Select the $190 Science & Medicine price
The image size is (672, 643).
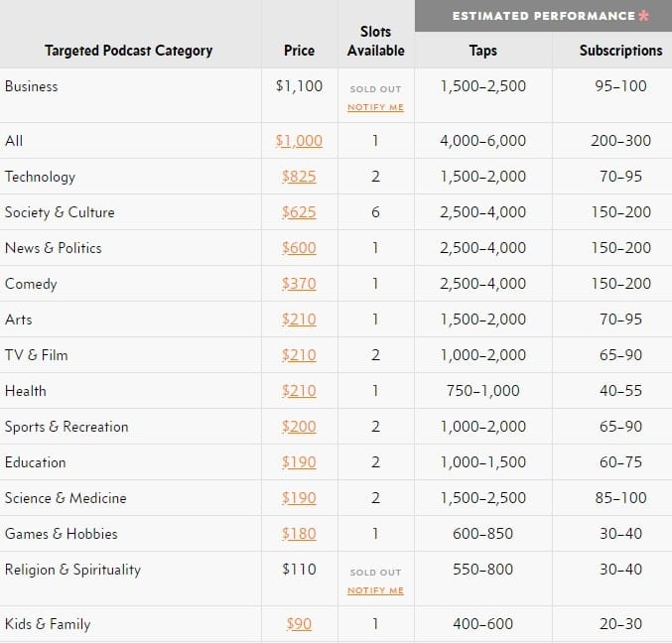click(299, 498)
